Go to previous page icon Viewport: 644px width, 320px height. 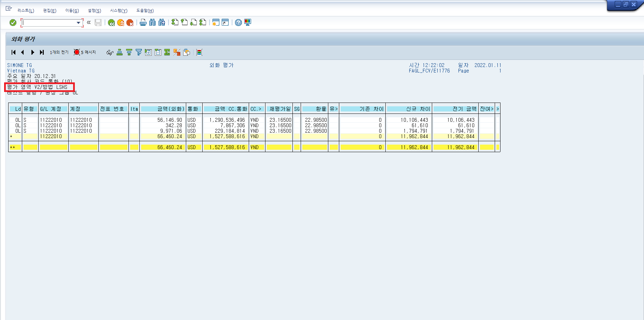(x=184, y=23)
